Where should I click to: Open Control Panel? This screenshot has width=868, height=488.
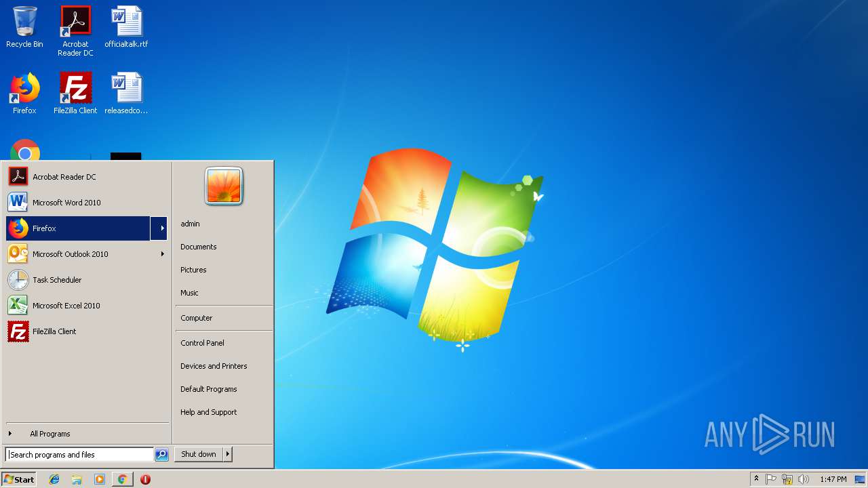pos(223,343)
